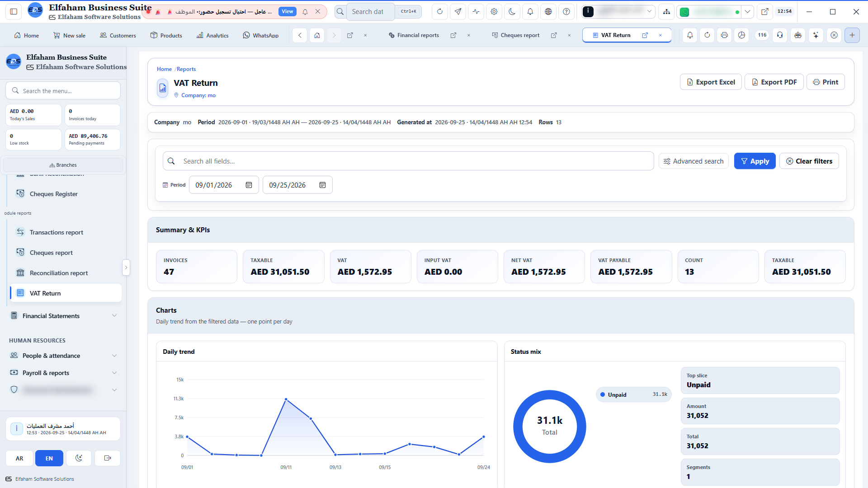Select the EN language button
Screen dimensions: 868x488
click(x=49, y=458)
